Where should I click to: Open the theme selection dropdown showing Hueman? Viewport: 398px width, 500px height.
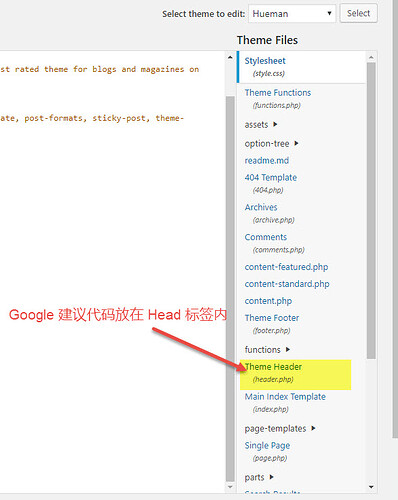pos(292,14)
